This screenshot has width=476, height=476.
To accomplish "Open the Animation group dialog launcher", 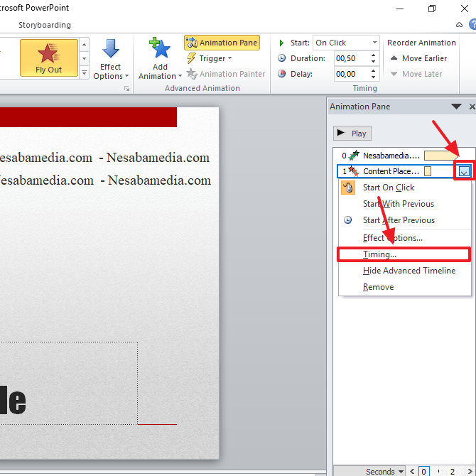I will (x=126, y=89).
